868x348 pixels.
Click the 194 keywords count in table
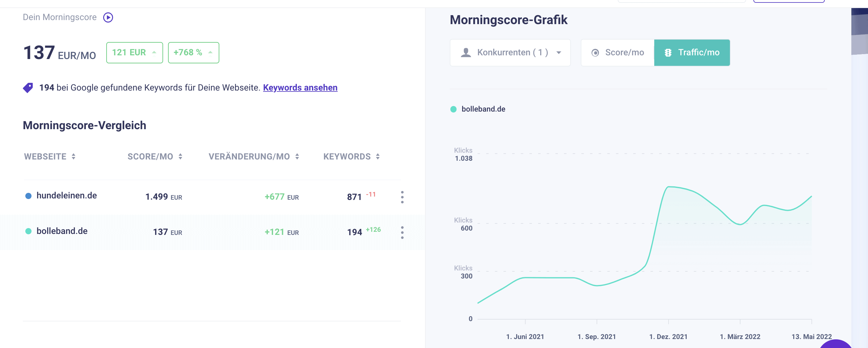355,232
